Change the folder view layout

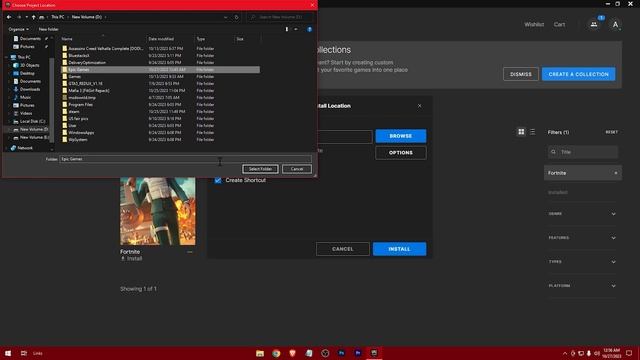click(287, 29)
